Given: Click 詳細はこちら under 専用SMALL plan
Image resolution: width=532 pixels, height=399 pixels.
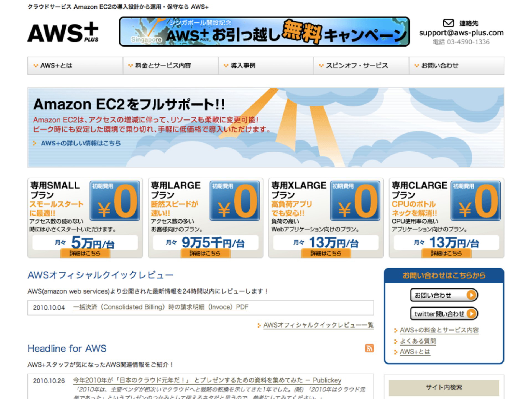Looking at the screenshot, I should click(x=85, y=253).
